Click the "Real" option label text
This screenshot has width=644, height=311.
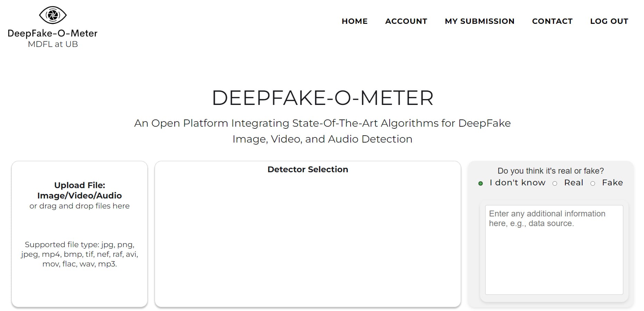[x=574, y=183]
